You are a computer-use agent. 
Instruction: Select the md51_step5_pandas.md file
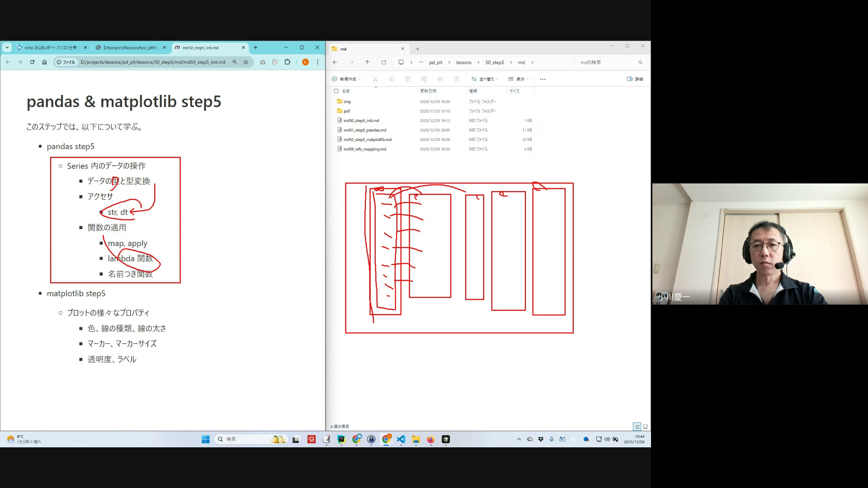pos(364,130)
